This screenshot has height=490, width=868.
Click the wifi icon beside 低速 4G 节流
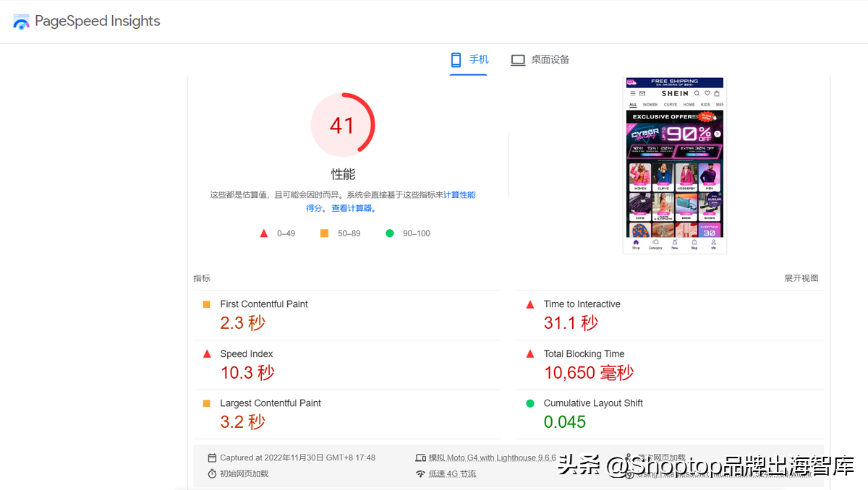coord(420,474)
